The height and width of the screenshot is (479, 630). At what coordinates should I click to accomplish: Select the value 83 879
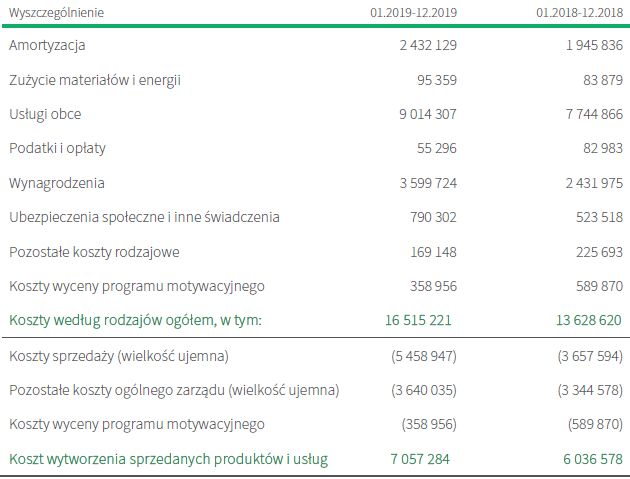[599, 79]
